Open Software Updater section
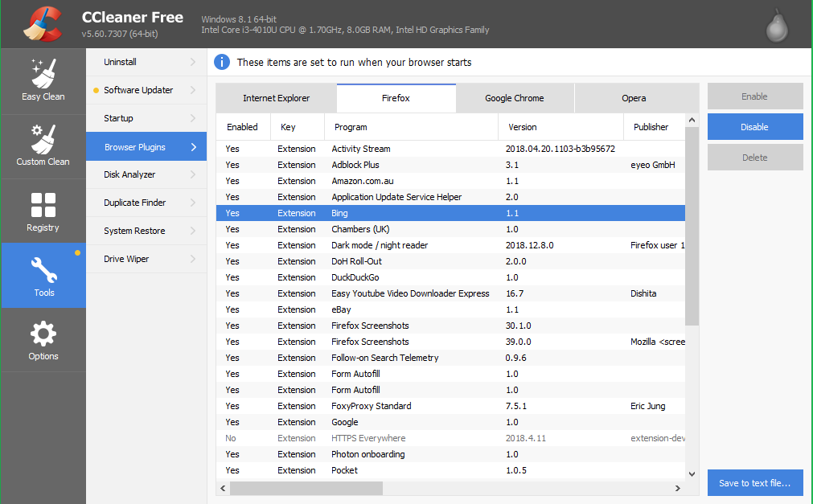 tap(146, 90)
